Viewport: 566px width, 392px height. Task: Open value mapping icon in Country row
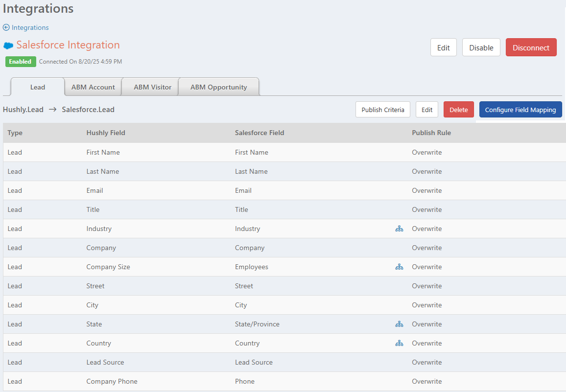[399, 343]
